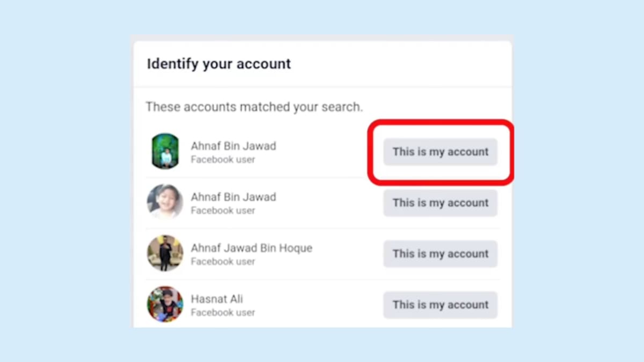The width and height of the screenshot is (644, 362).
Task: Click the These accounts matched your search text
Action: [254, 107]
